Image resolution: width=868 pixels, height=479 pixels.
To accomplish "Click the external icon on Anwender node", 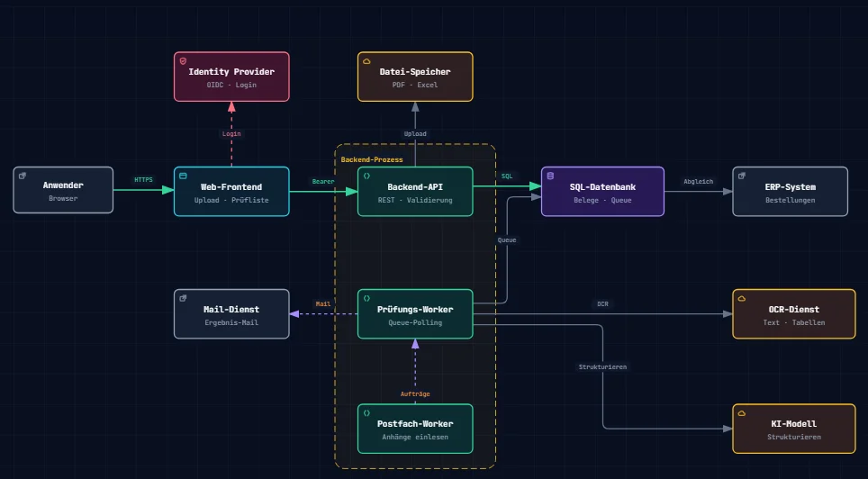I will (x=23, y=176).
